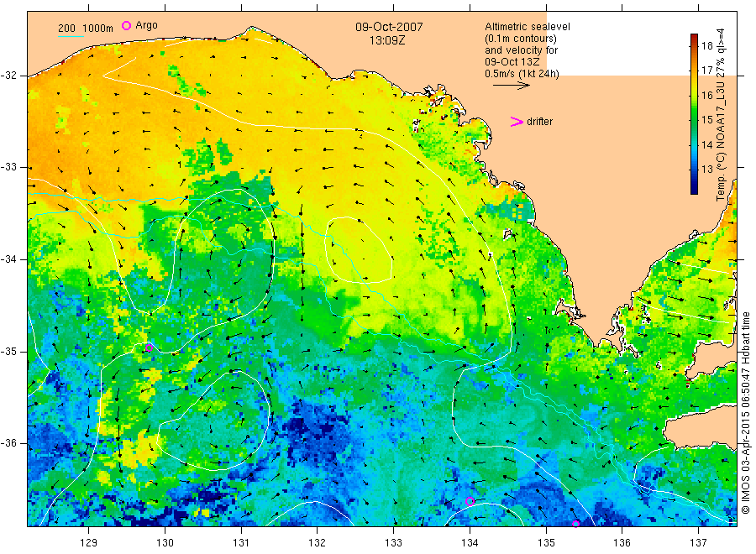Click the magenta drifter marker in the legend
This screenshot has width=756, height=554.
tap(517, 122)
